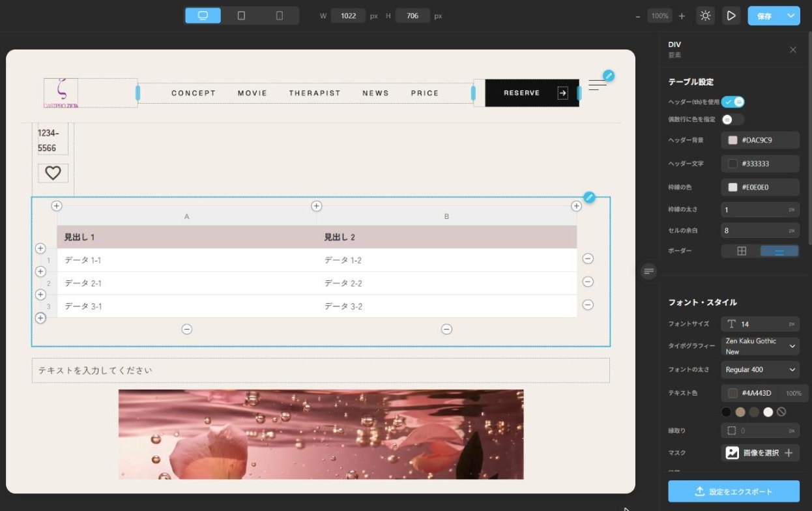Click the テキストを入力してください text box
The image size is (812, 511).
point(321,370)
